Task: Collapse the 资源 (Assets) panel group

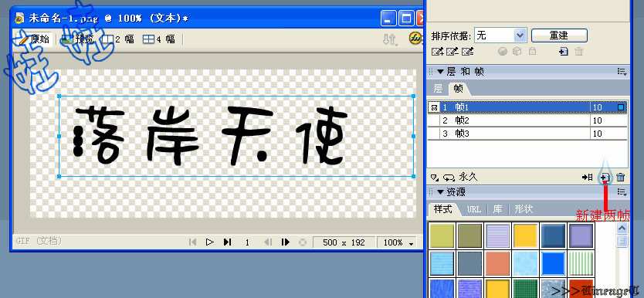Action: click(440, 192)
